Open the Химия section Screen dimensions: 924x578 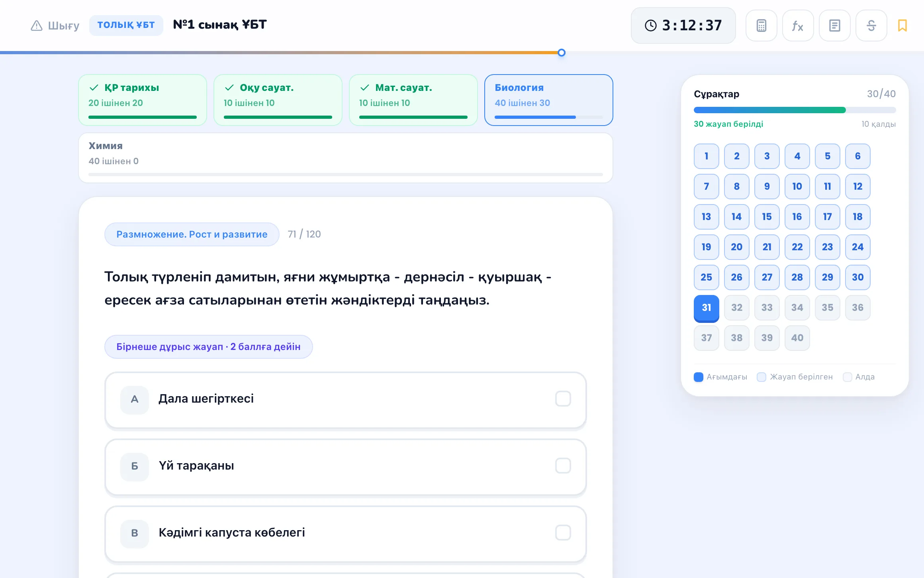click(346, 158)
